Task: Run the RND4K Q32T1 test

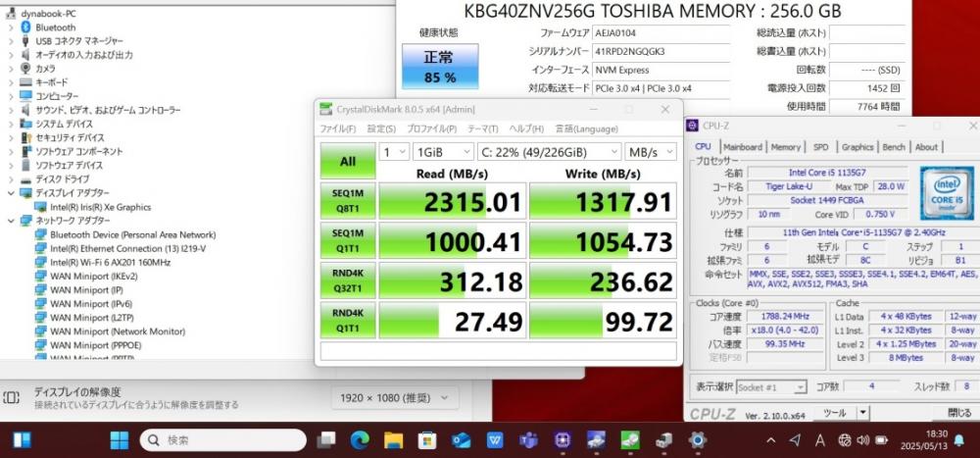Action: click(348, 280)
